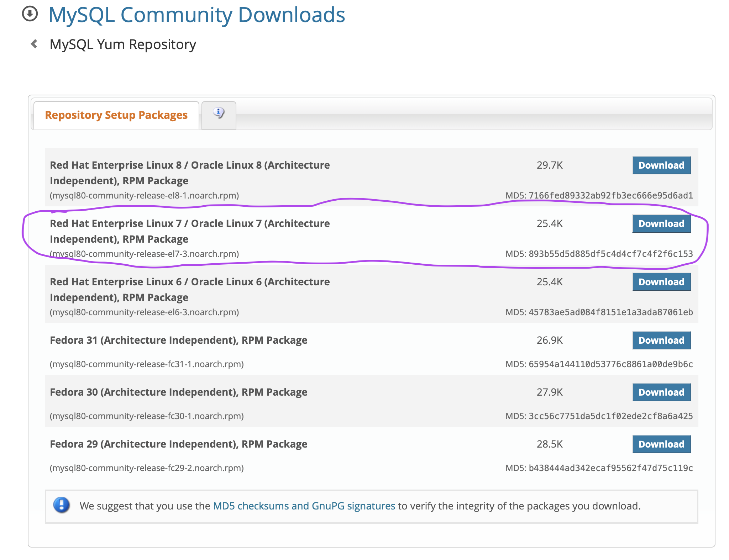Download the Fedora 29 RPM package

tap(661, 444)
